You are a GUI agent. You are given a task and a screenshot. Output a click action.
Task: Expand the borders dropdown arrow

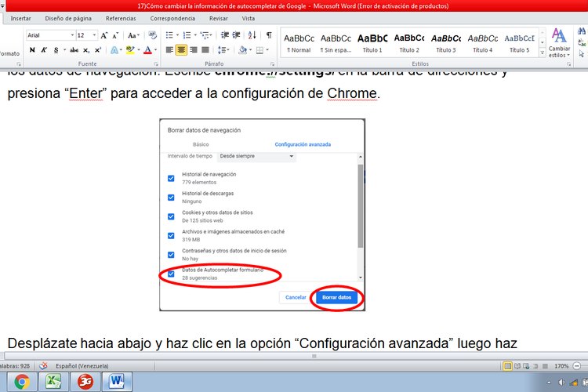click(x=267, y=50)
